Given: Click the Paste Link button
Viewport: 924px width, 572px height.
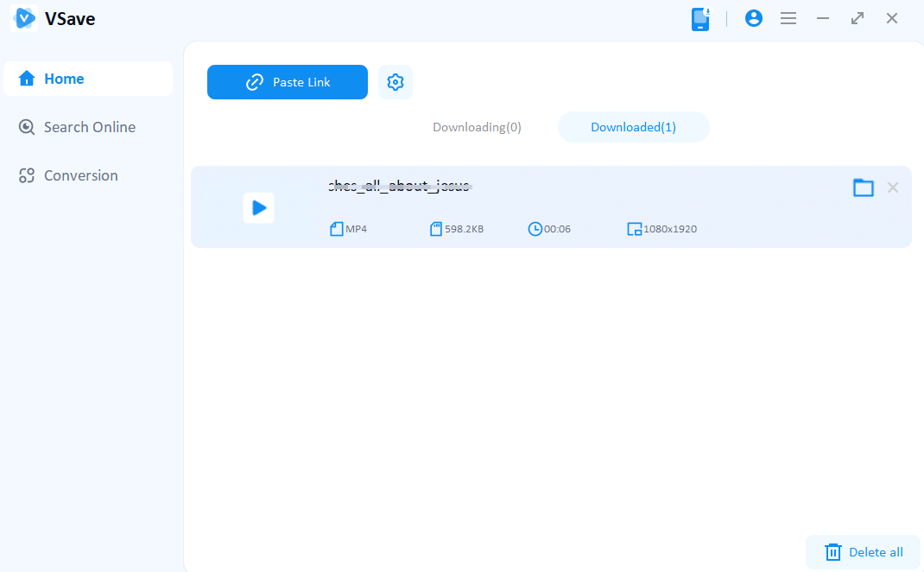Looking at the screenshot, I should tap(288, 82).
